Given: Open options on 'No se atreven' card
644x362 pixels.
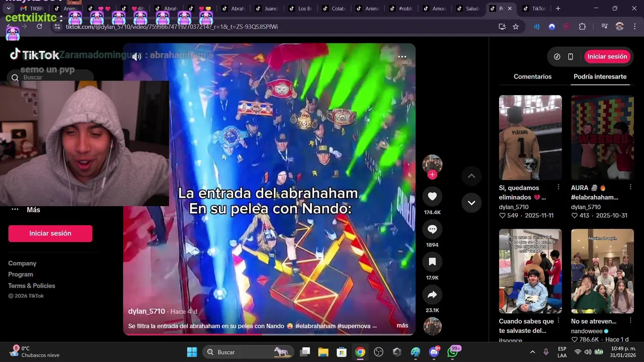Looking at the screenshot, I should tap(630, 321).
